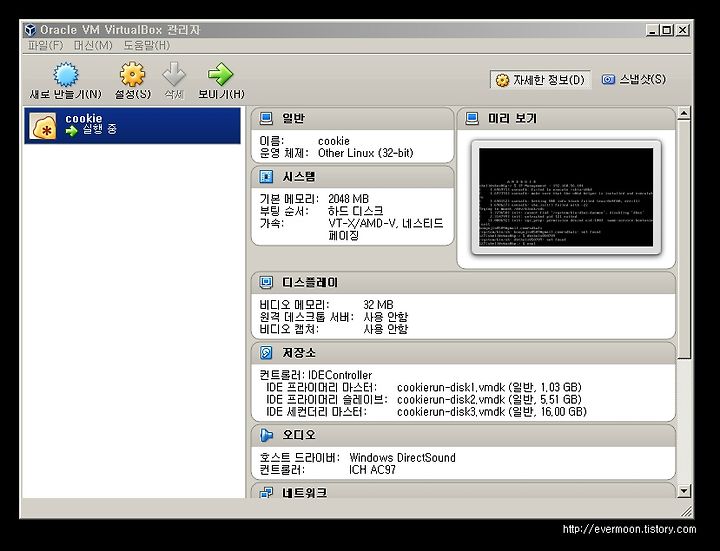Click the 32 MB video memory value

[378, 304]
